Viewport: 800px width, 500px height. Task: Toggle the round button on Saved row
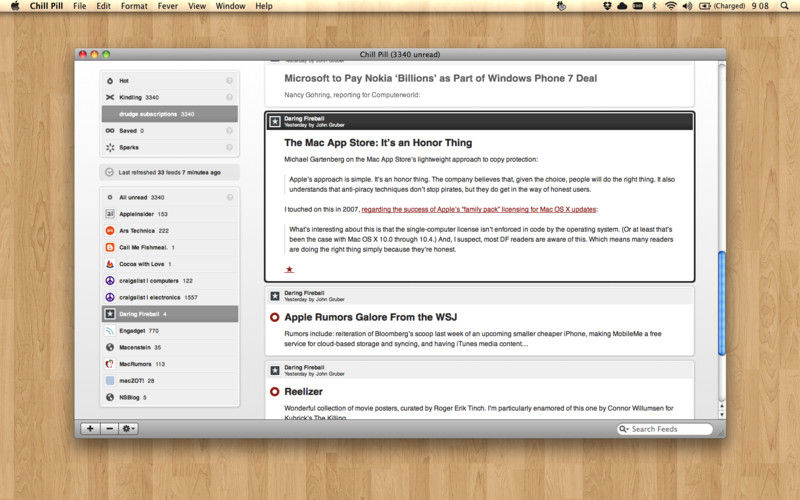coord(230,131)
